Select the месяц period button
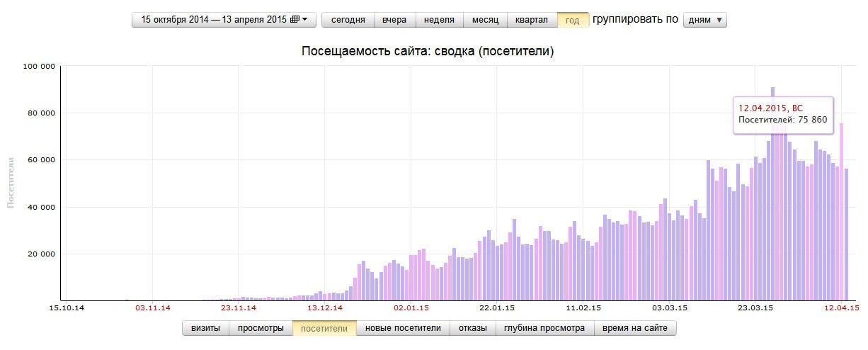Image resolution: width=868 pixels, height=350 pixels. 485,20
